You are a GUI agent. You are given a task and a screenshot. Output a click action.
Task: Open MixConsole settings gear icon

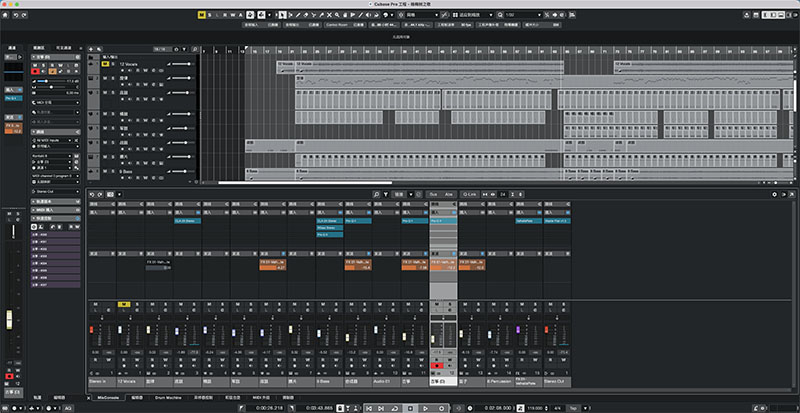[x=774, y=194]
